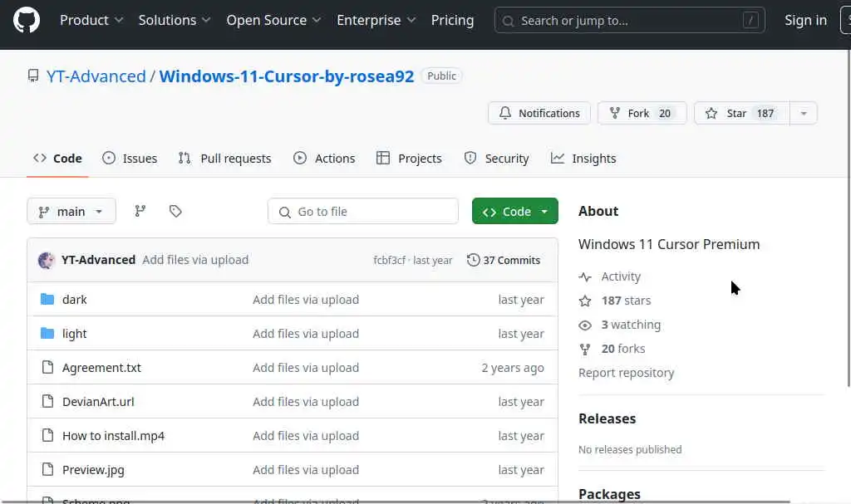This screenshot has width=851, height=504.
Task: Go to the Pull requests tab
Action: tap(224, 159)
